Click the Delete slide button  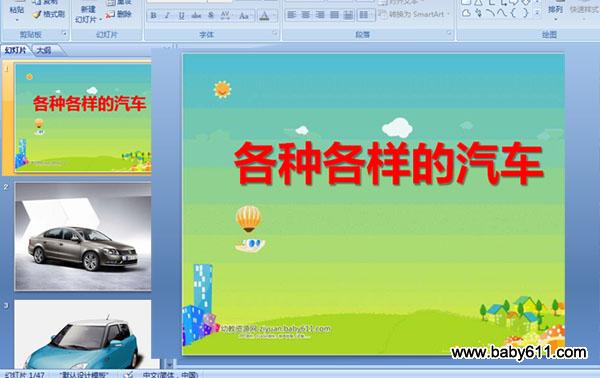click(x=119, y=15)
